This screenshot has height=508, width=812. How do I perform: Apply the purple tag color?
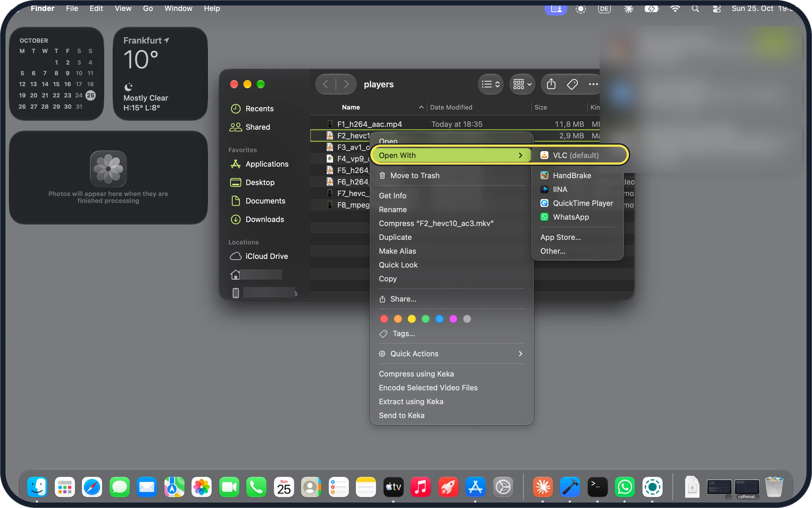(x=453, y=319)
